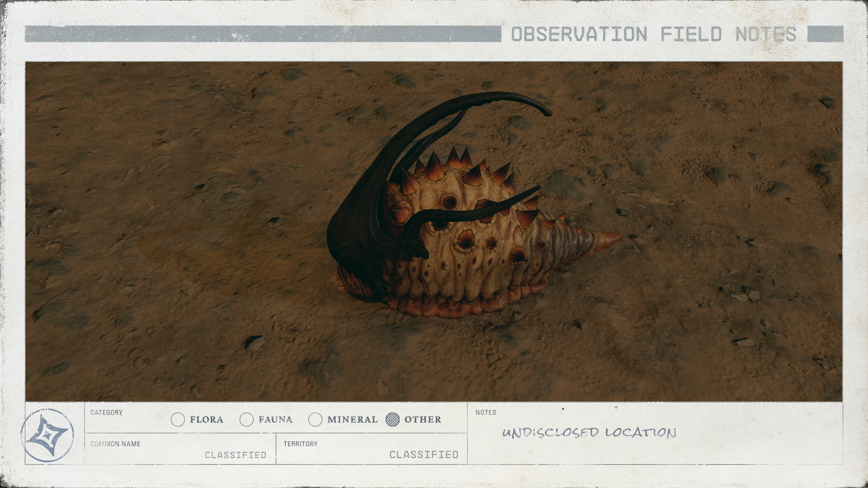Click the Notes label
This screenshot has width=868, height=488.
pos(486,413)
